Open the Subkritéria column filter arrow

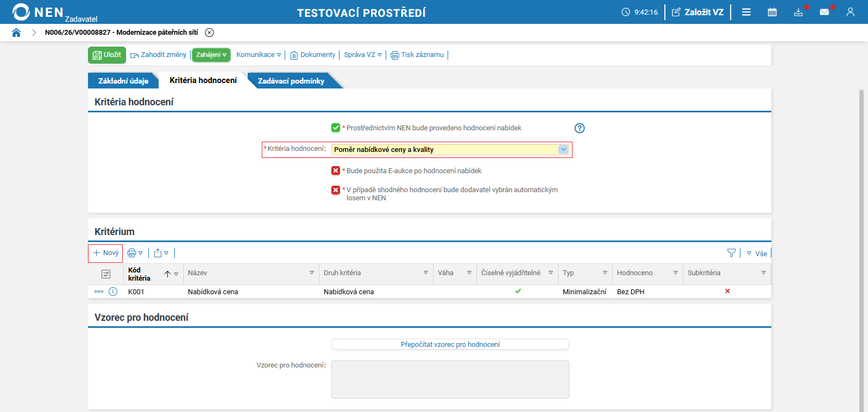764,273
